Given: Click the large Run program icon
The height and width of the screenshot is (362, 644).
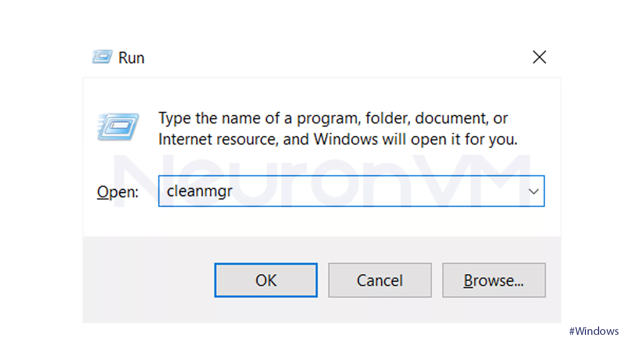Looking at the screenshot, I should tap(118, 127).
